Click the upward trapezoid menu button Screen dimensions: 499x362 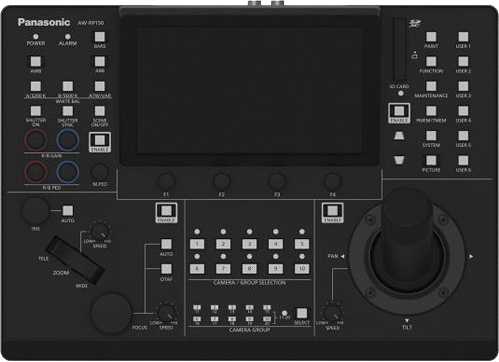point(399,136)
